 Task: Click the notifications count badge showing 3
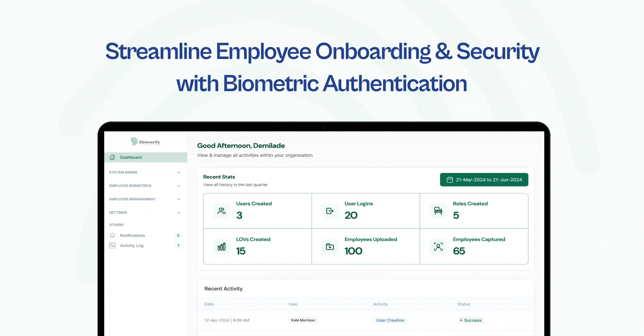point(178,235)
